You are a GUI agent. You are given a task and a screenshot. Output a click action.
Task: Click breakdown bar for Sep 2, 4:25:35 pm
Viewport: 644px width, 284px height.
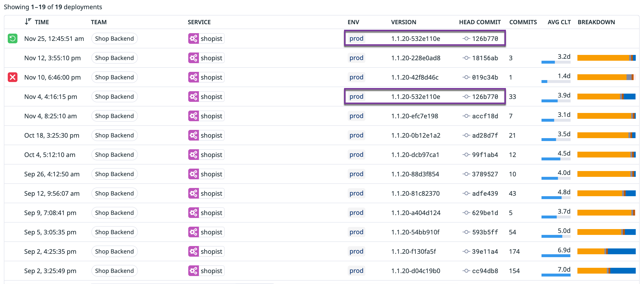(x=606, y=251)
